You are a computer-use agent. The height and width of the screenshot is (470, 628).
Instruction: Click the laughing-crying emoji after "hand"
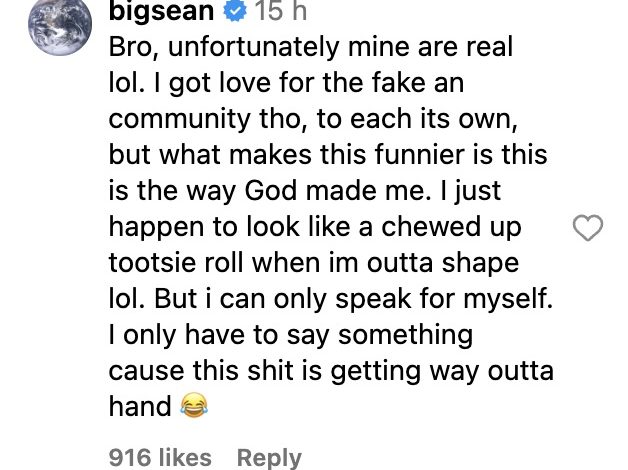click(x=193, y=406)
